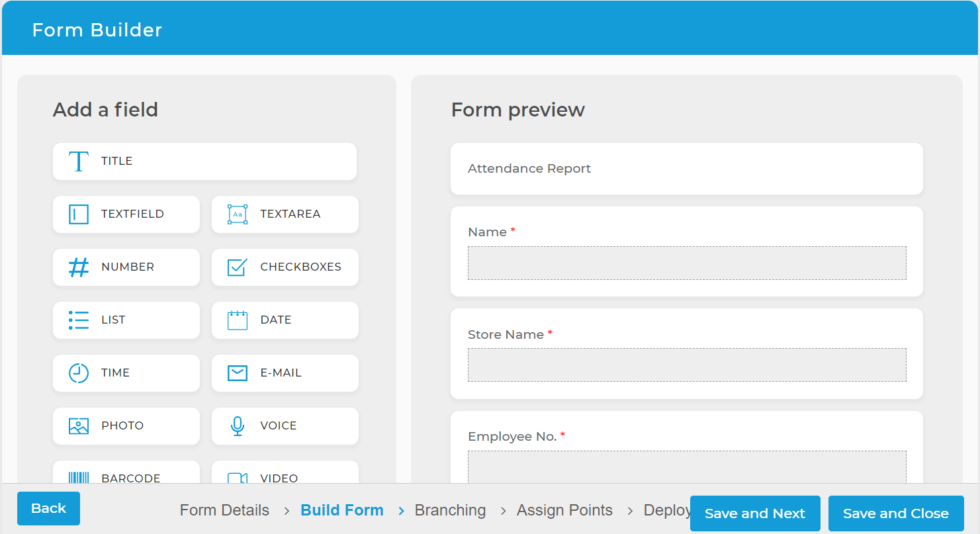Insert a Number field
980x534 pixels.
(126, 267)
